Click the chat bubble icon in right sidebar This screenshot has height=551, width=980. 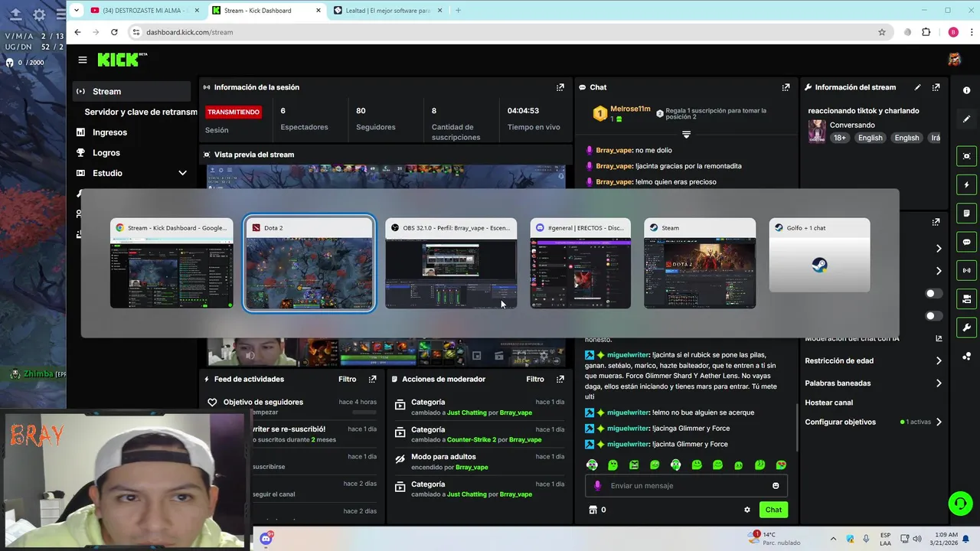(966, 242)
